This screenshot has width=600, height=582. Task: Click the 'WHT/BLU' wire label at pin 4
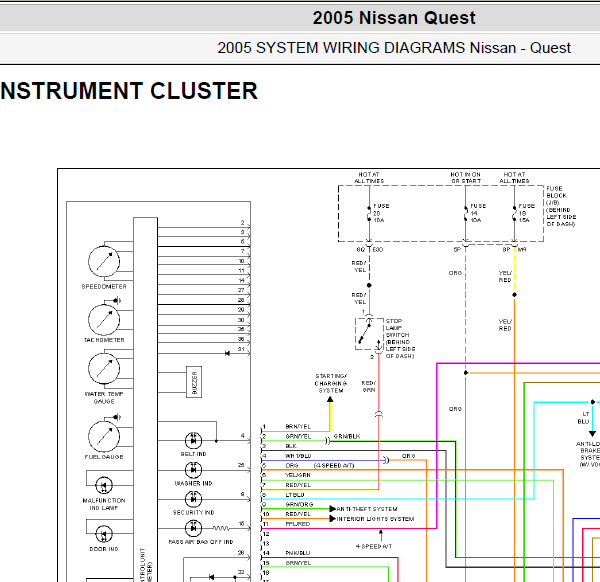coord(298,456)
